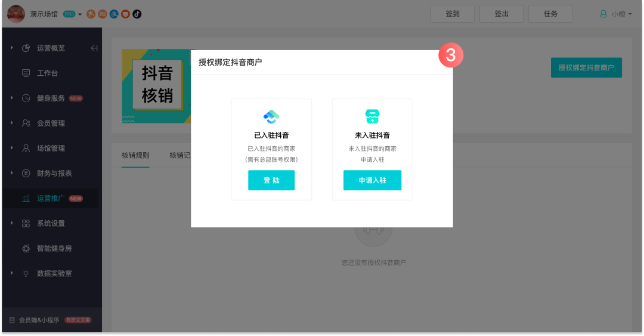Click the user profile icon beside 小橙
The image size is (644, 336).
(x=603, y=14)
